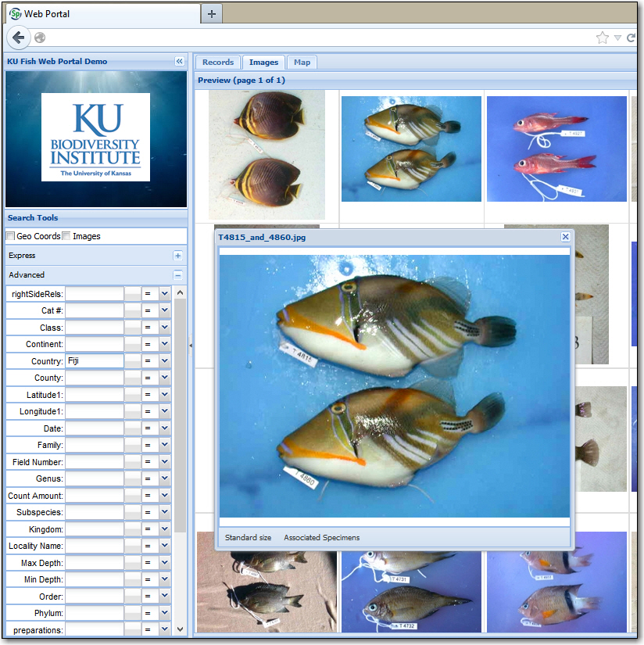Viewport: 644px width, 645px height.
Task: Open operator dropdown for Country field
Action: [165, 360]
